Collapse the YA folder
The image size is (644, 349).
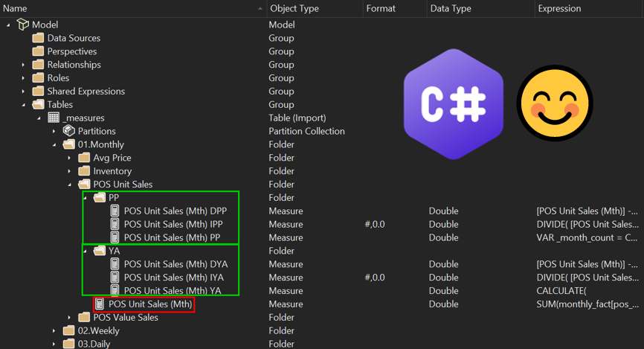(x=85, y=251)
